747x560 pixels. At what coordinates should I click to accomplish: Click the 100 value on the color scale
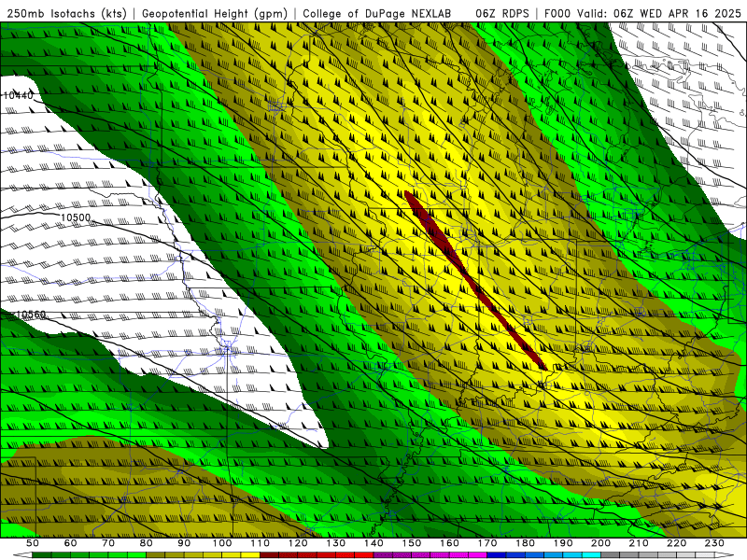[x=222, y=543]
